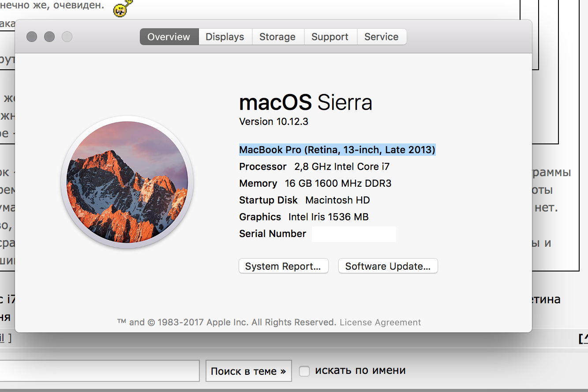The height and width of the screenshot is (392, 588).
Task: Click the "Memory" label
Action: 258,184
